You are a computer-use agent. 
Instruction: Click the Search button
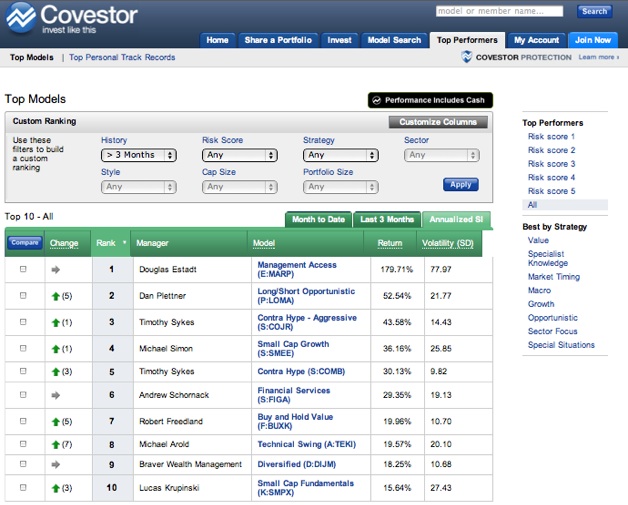click(594, 11)
